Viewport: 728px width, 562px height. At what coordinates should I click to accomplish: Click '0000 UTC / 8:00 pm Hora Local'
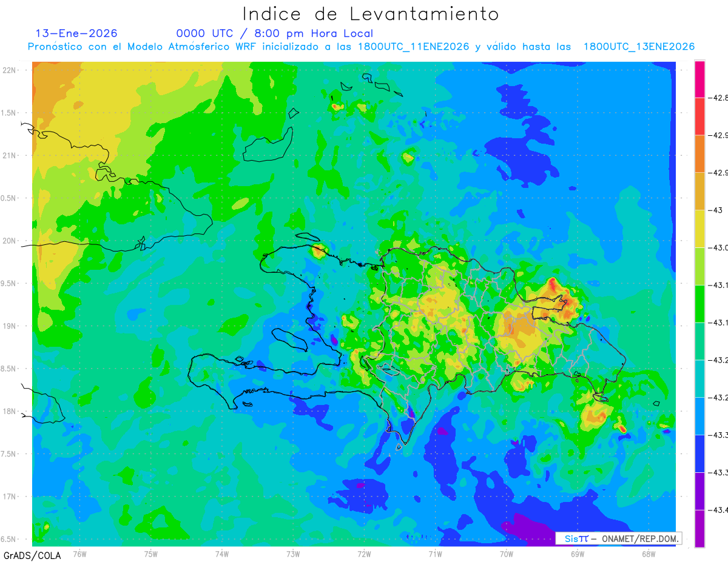(x=274, y=33)
